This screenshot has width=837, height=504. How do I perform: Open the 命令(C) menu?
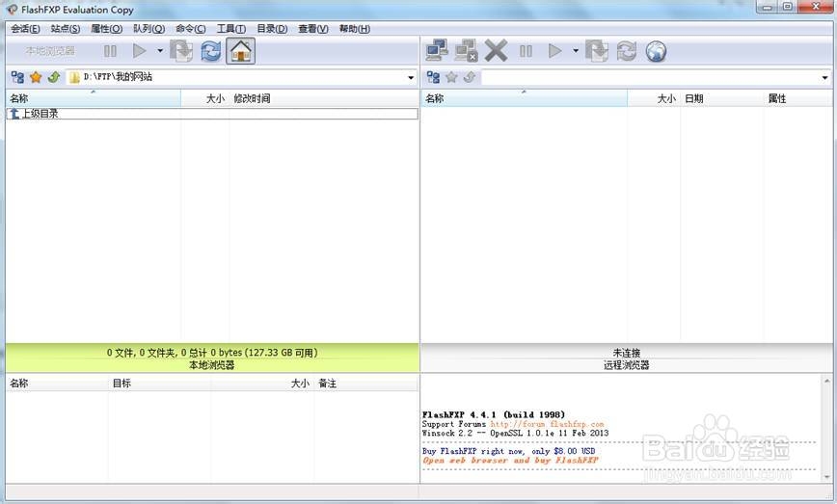coord(191,29)
